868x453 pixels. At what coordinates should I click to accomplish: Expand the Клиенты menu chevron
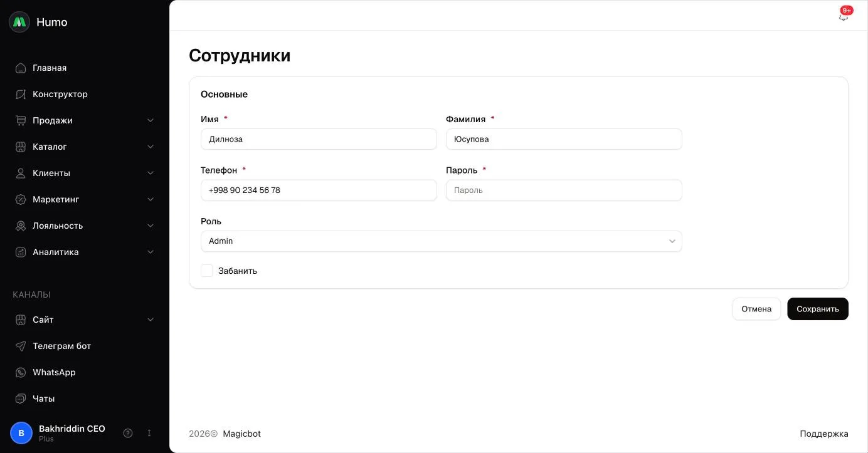coord(151,173)
